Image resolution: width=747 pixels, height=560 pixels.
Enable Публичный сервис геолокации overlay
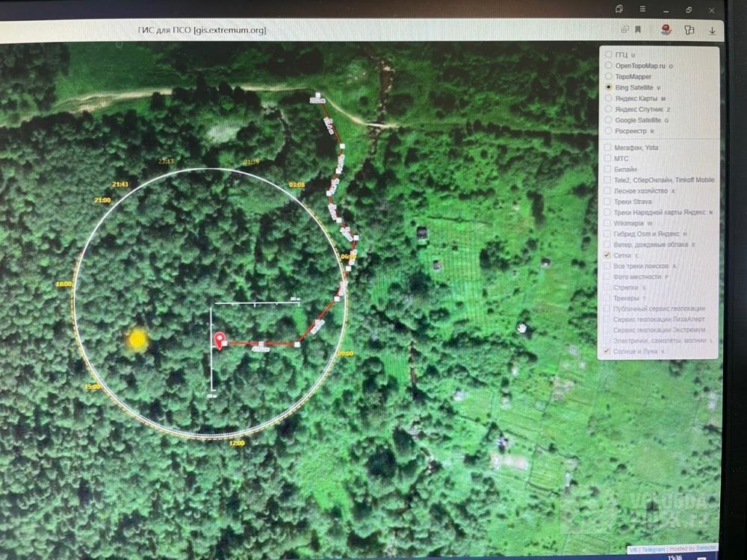coord(607,308)
